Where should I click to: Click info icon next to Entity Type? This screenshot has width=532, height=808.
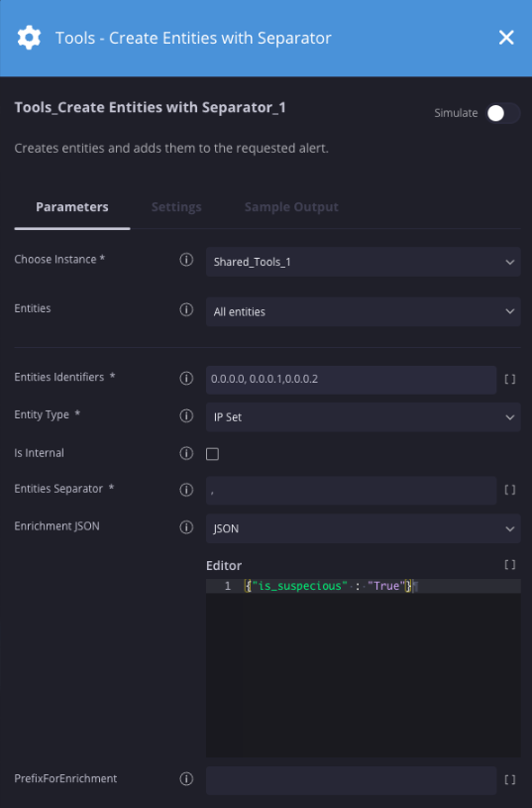[186, 415]
